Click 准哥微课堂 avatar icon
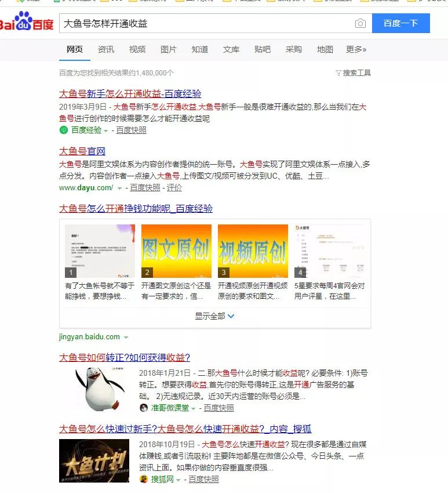This screenshot has height=493, width=448. point(144,408)
